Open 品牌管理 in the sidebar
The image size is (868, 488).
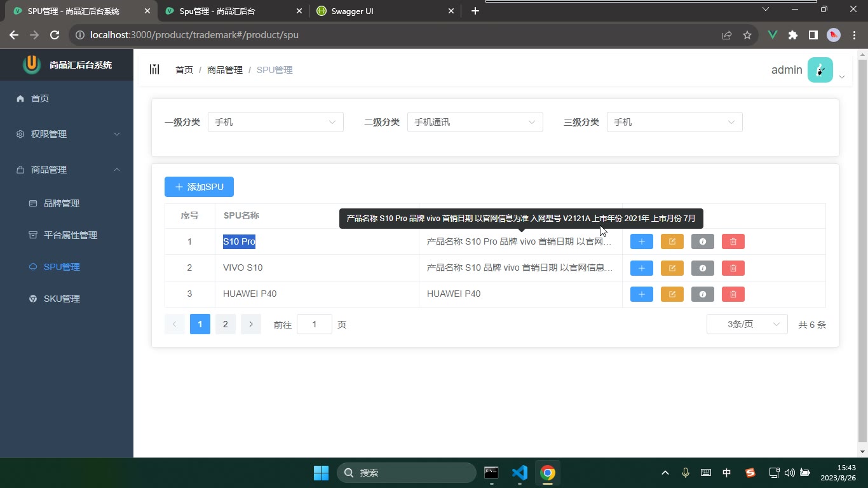(67, 203)
